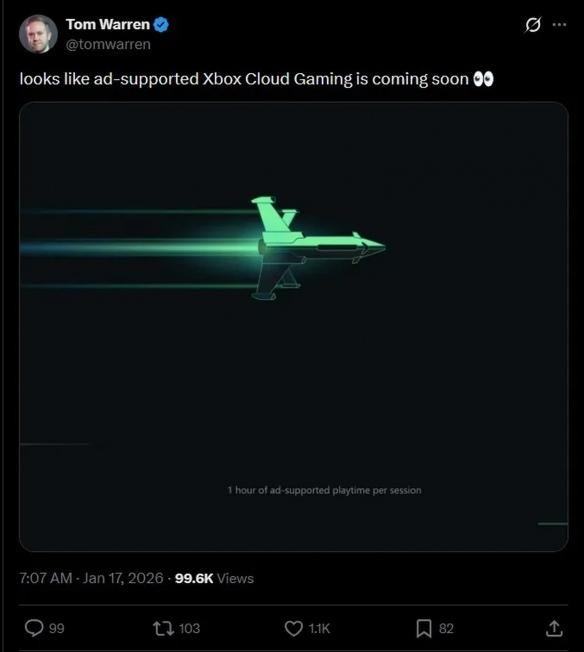Open the @tomwarren handle link
Viewport: 584px width, 652px height.
(x=108, y=44)
